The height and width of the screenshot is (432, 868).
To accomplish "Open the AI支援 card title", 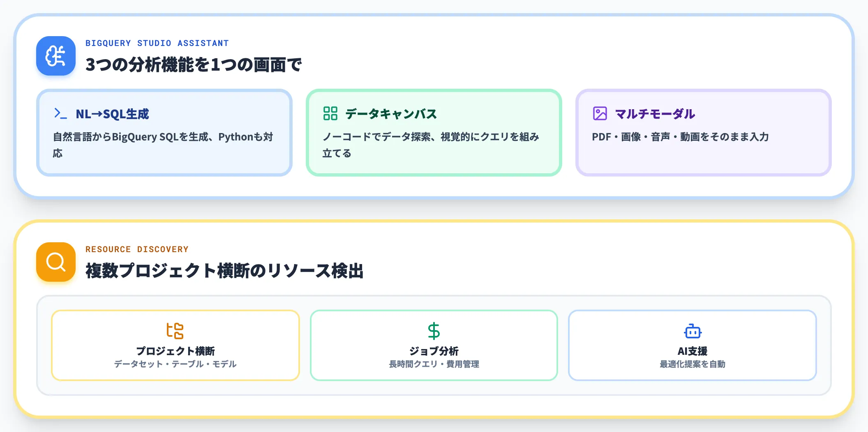I will pos(693,351).
